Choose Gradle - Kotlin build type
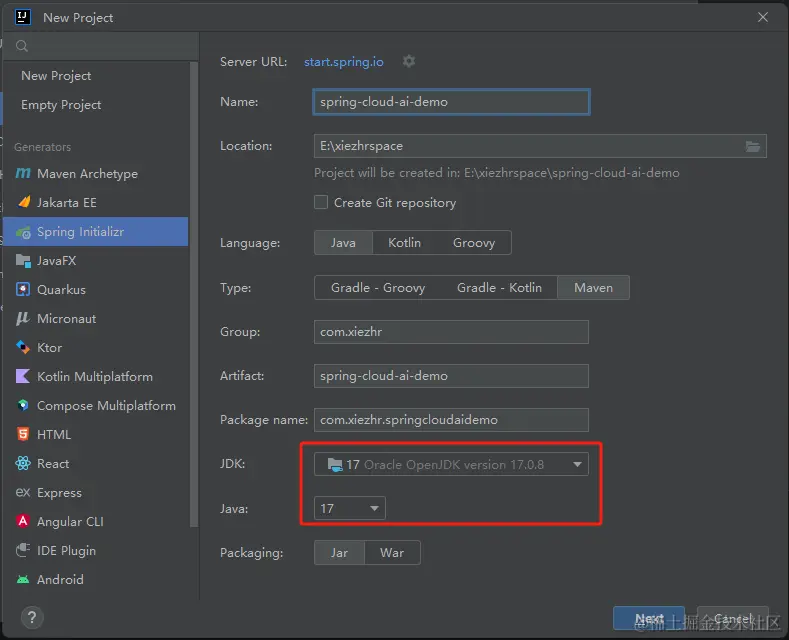The image size is (789, 640). tap(499, 288)
